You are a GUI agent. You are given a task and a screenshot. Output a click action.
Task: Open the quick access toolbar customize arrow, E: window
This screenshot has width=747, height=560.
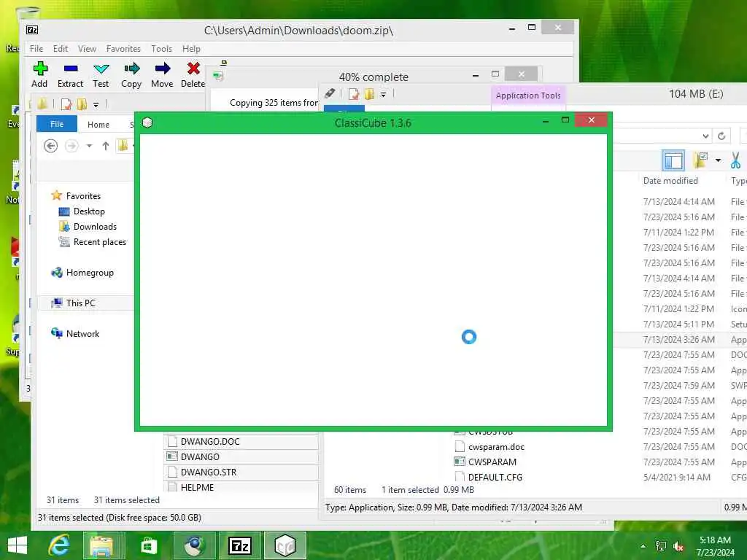pyautogui.click(x=383, y=94)
